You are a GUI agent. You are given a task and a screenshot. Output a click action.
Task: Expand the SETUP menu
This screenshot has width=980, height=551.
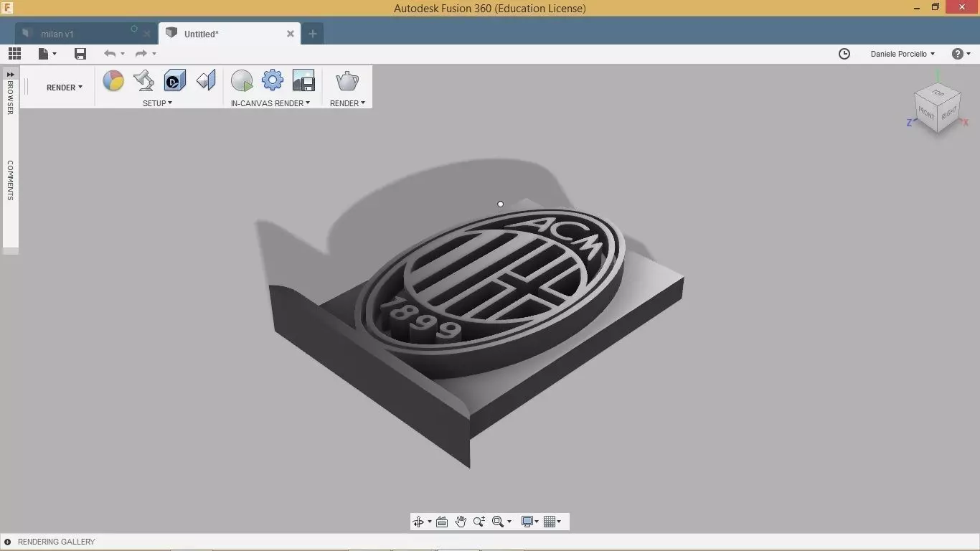click(x=158, y=103)
